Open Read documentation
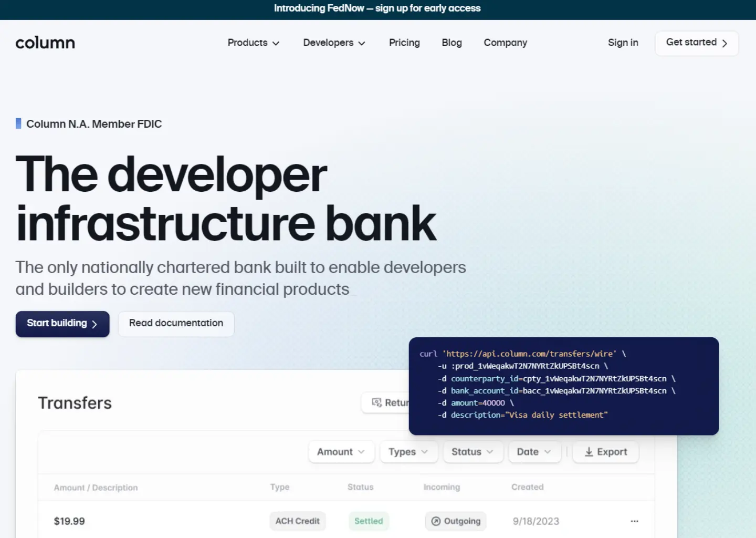Screen dimensions: 756x538 (x=176, y=323)
